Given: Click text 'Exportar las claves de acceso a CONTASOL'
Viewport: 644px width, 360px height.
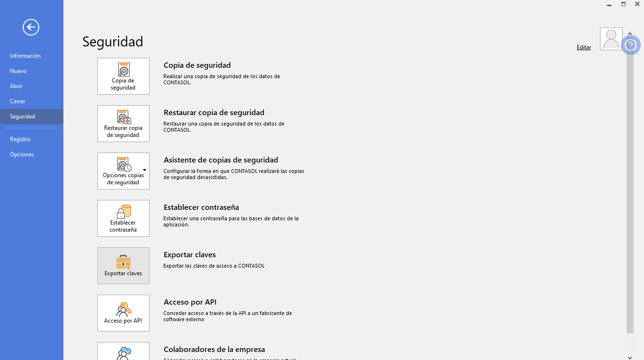Looking at the screenshot, I should click(214, 266).
